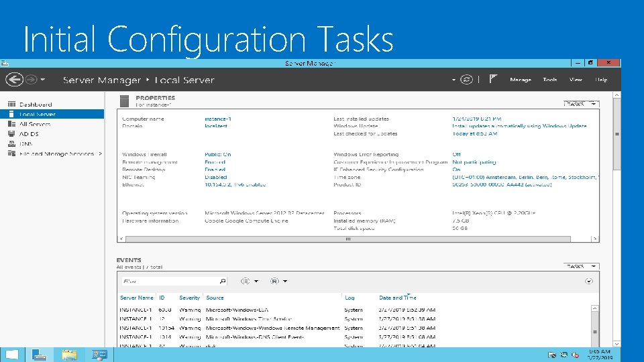The width and height of the screenshot is (644, 362).
Task: Expand File and Storage Services chevron
Action: click(100, 154)
